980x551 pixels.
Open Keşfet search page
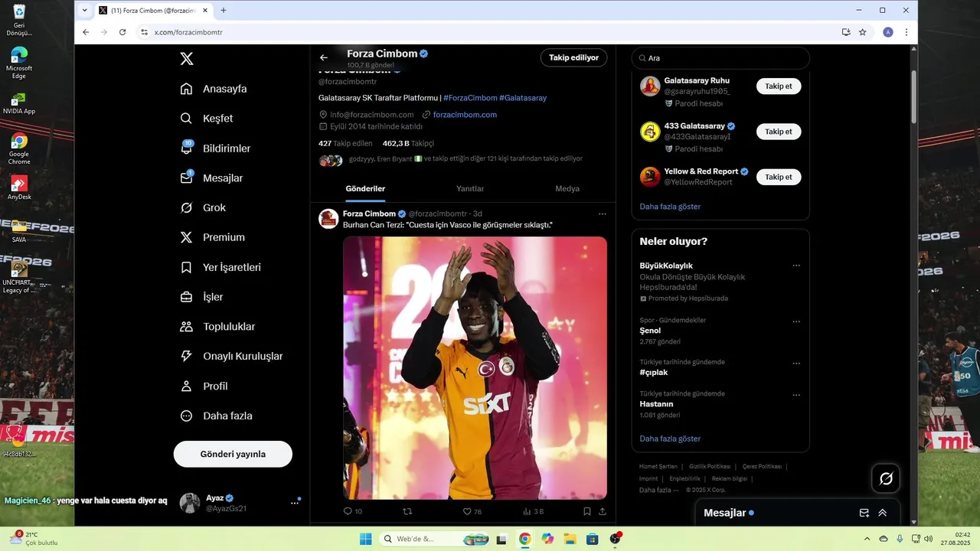(207, 119)
